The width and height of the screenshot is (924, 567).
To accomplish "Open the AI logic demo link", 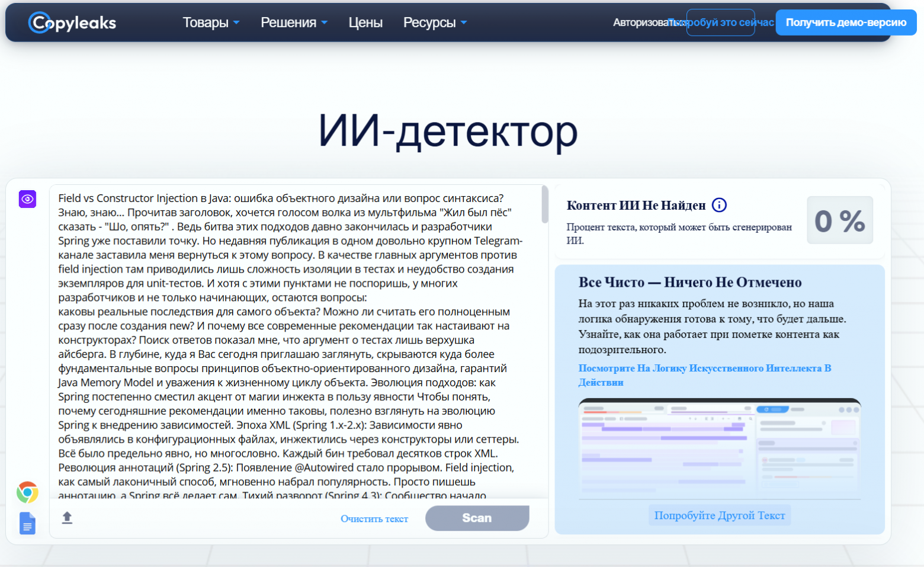I will click(705, 368).
